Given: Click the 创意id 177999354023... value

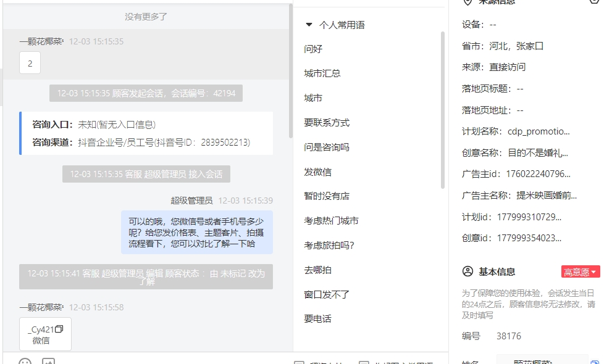Looking at the screenshot, I should 529,238.
